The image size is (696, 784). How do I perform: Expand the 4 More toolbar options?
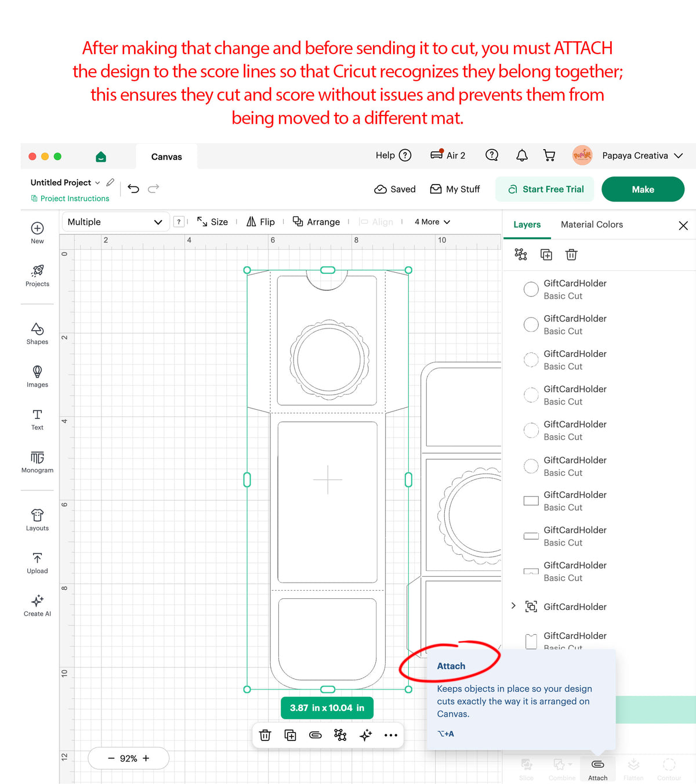(433, 222)
